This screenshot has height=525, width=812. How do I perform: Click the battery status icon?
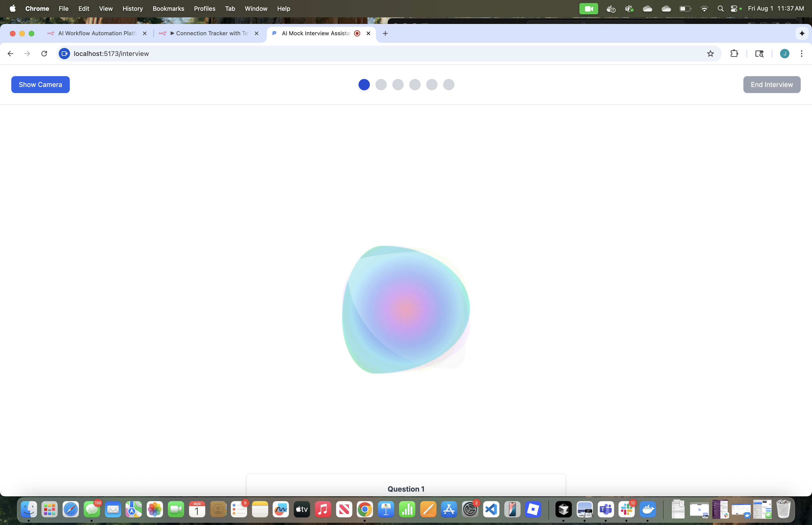pyautogui.click(x=685, y=8)
